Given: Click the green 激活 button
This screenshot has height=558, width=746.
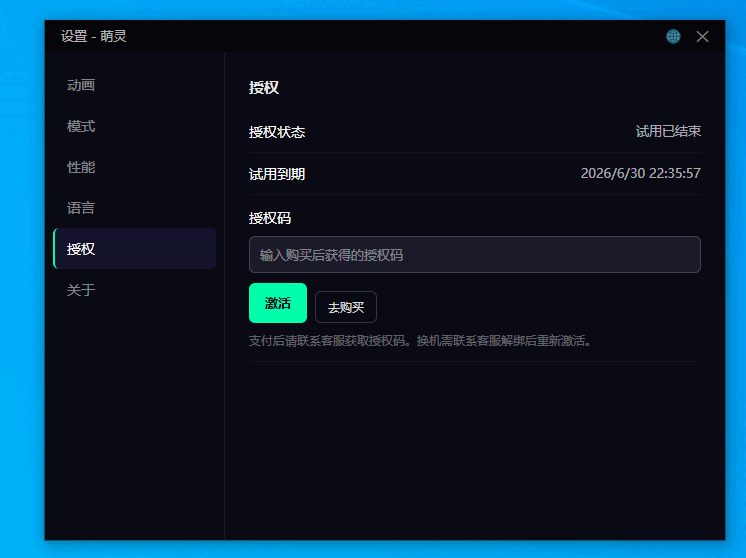Looking at the screenshot, I should (x=278, y=303).
